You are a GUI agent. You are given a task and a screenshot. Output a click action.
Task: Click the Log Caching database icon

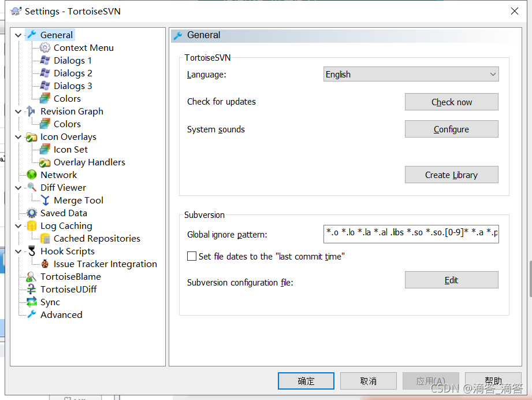(x=32, y=226)
